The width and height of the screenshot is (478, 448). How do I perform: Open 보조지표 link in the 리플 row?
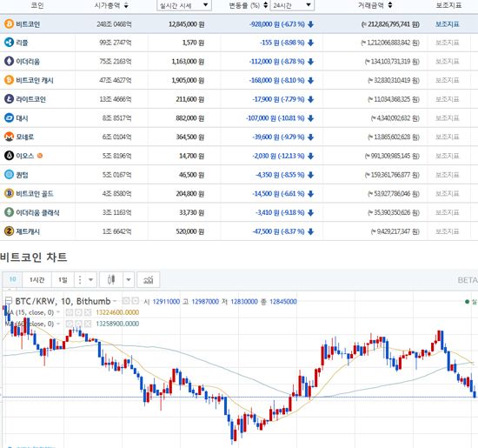(x=448, y=43)
